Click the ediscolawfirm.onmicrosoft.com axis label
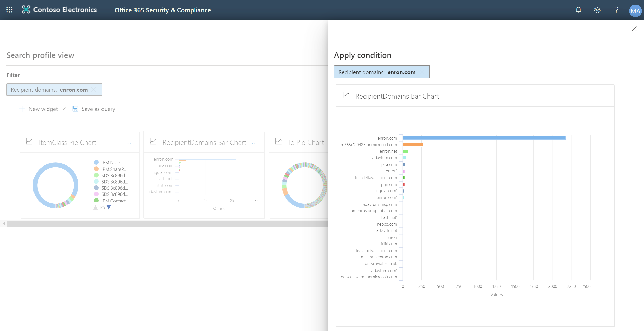644x331 pixels. [x=369, y=277]
